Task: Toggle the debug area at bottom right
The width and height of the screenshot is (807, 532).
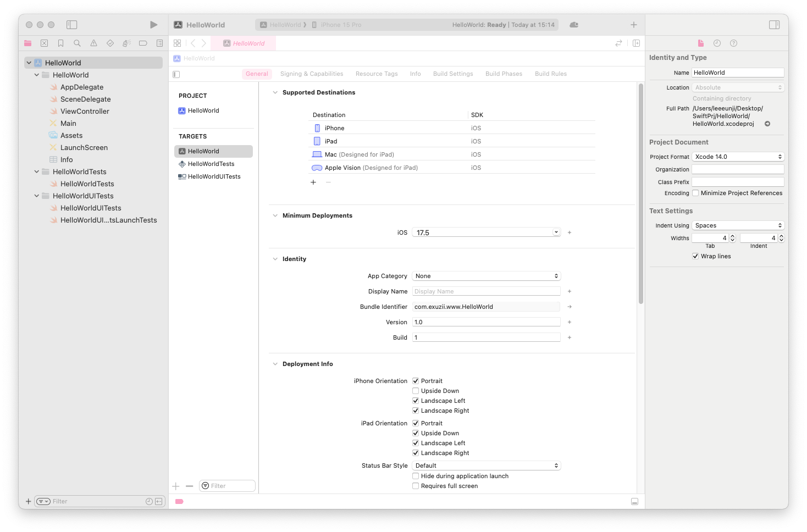Action: [x=634, y=501]
